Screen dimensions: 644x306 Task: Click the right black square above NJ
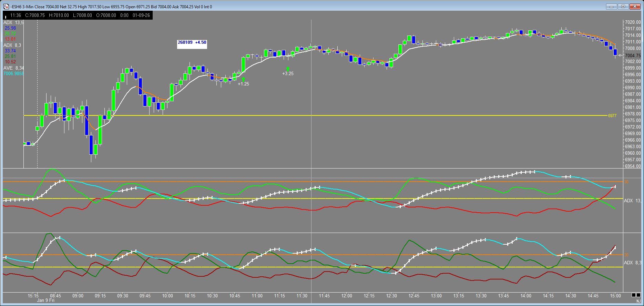pos(639,295)
